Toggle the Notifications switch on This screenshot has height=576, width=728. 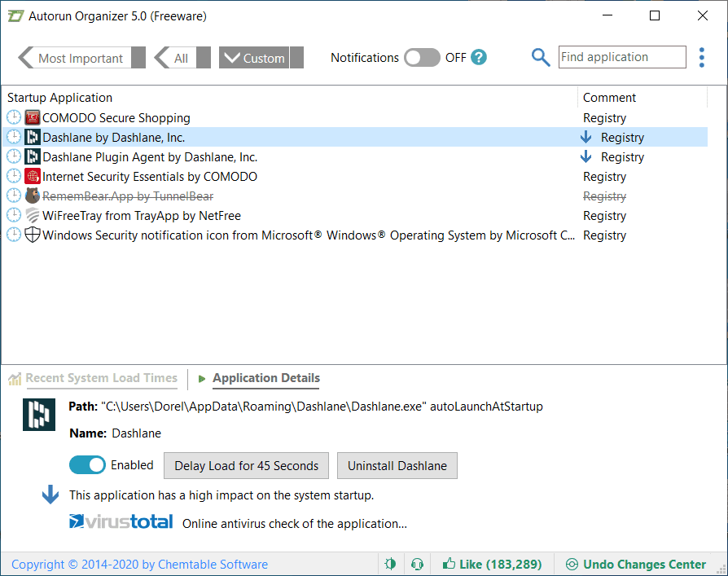click(422, 58)
